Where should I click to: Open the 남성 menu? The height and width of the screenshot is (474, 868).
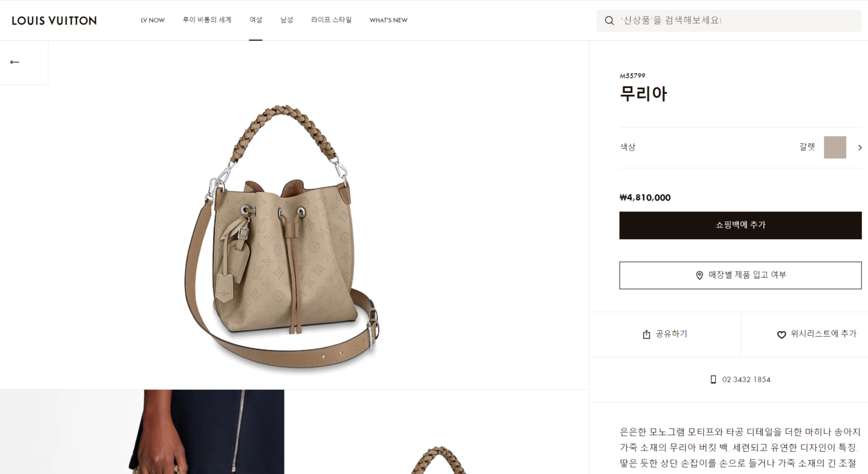[286, 20]
